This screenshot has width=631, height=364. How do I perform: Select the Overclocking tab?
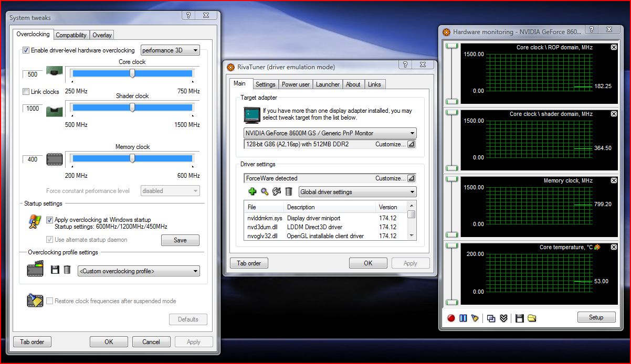pyautogui.click(x=33, y=34)
